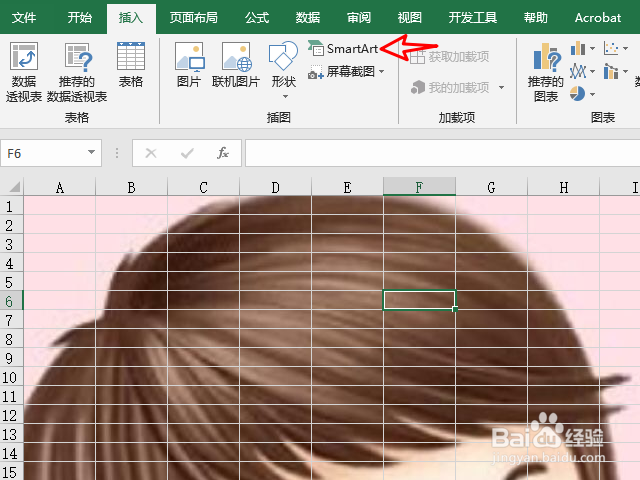Select column D header
The height and width of the screenshot is (480, 640).
(276, 187)
